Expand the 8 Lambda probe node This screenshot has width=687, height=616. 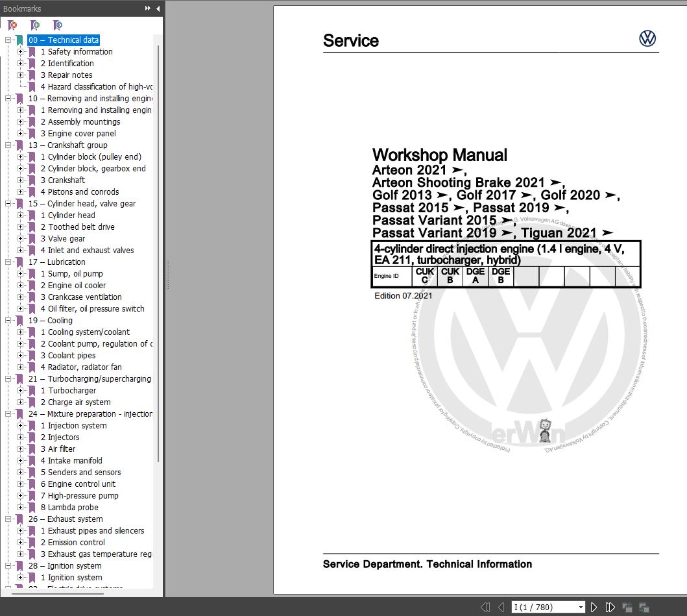20,507
